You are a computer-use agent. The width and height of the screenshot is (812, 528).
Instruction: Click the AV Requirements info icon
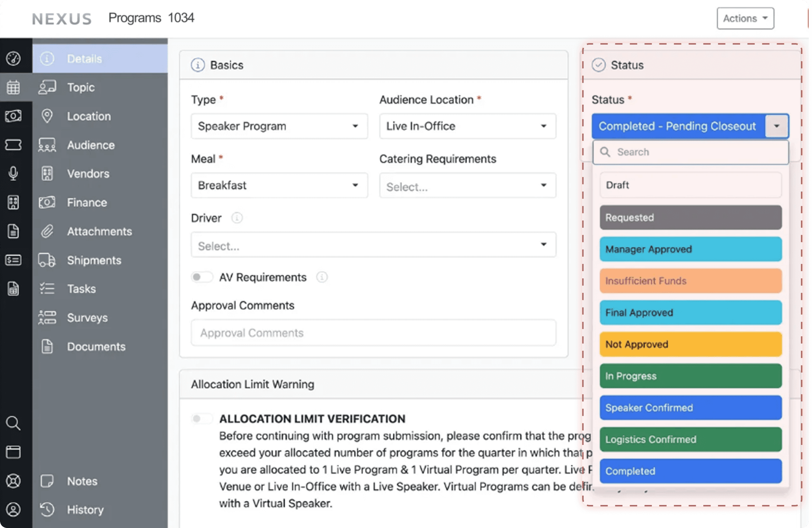[x=322, y=277]
